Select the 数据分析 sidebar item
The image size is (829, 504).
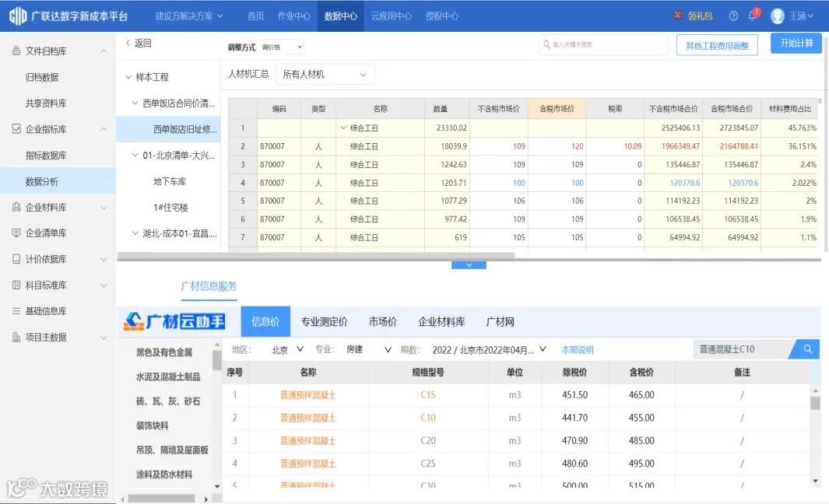pyautogui.click(x=58, y=181)
